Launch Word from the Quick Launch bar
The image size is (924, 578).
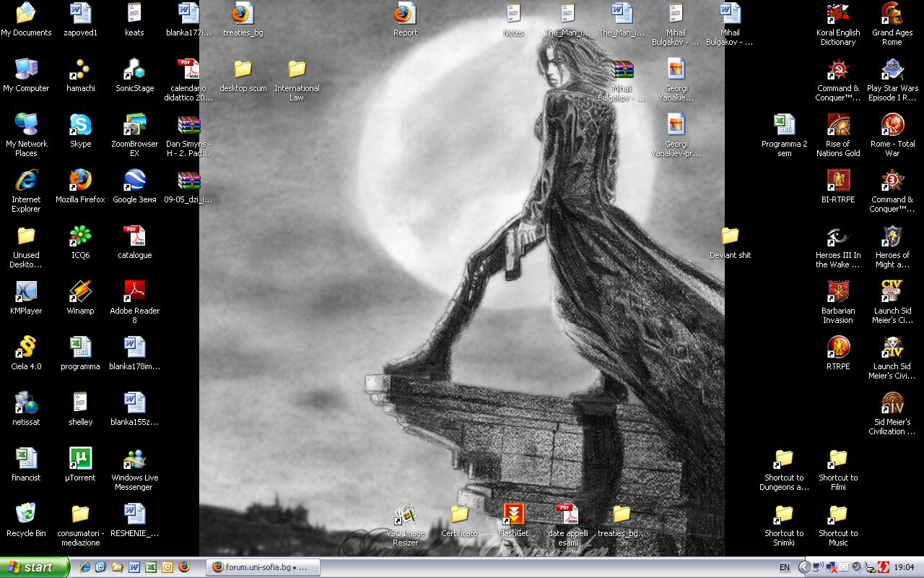134,567
